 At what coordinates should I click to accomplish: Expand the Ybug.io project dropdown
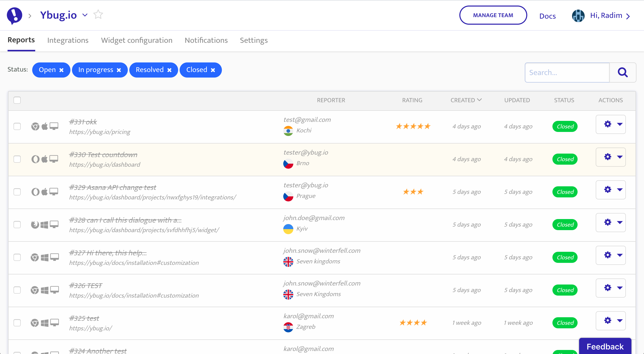click(85, 15)
